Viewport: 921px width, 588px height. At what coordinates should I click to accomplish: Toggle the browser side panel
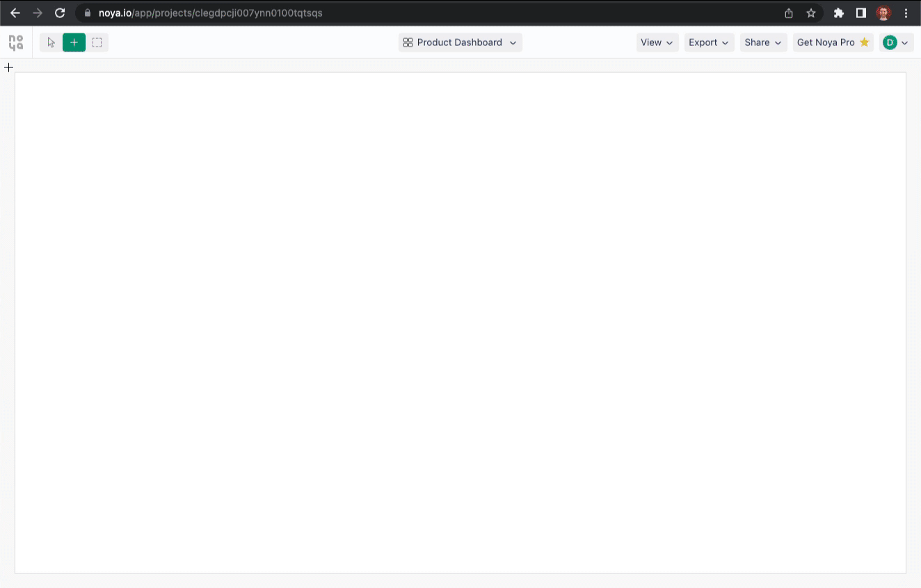861,13
